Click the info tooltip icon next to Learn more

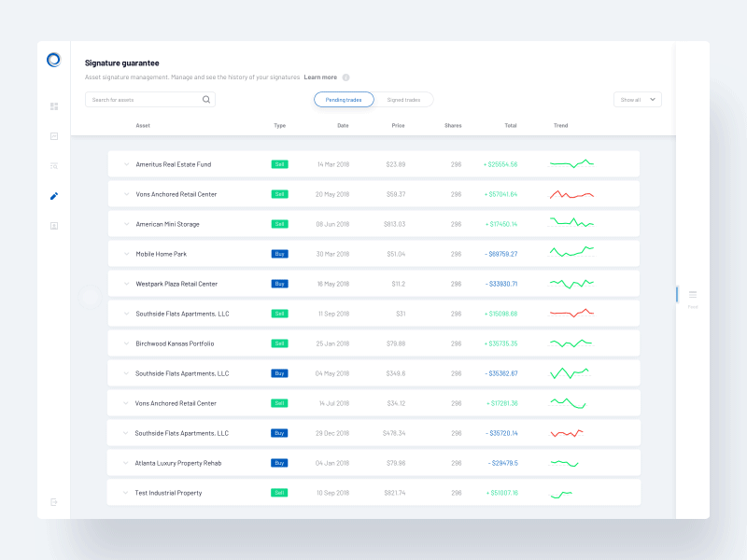(345, 77)
